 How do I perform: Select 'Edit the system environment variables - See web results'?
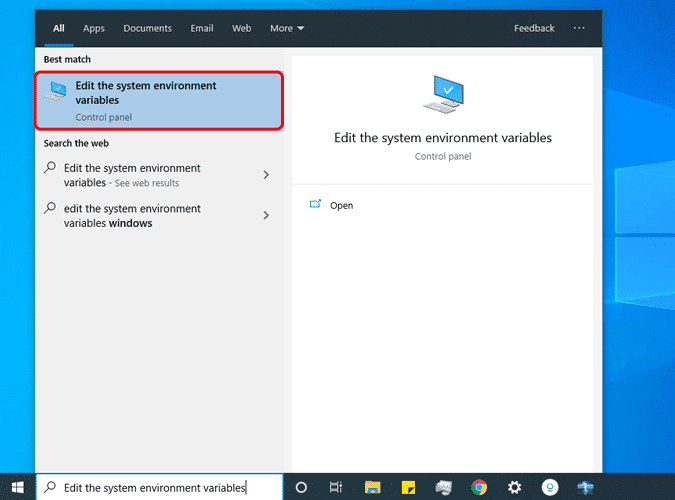[x=159, y=175]
